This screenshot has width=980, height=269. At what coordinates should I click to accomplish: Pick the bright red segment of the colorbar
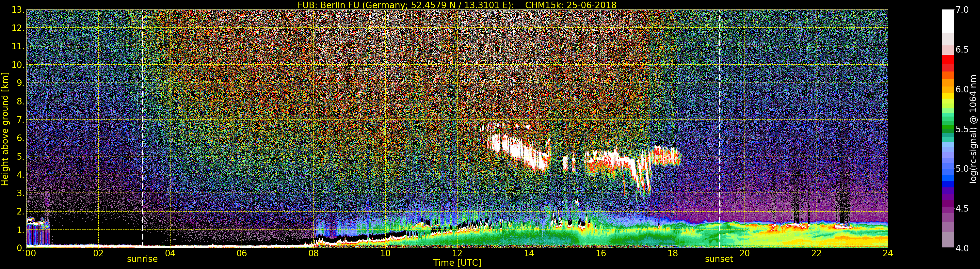point(948,59)
